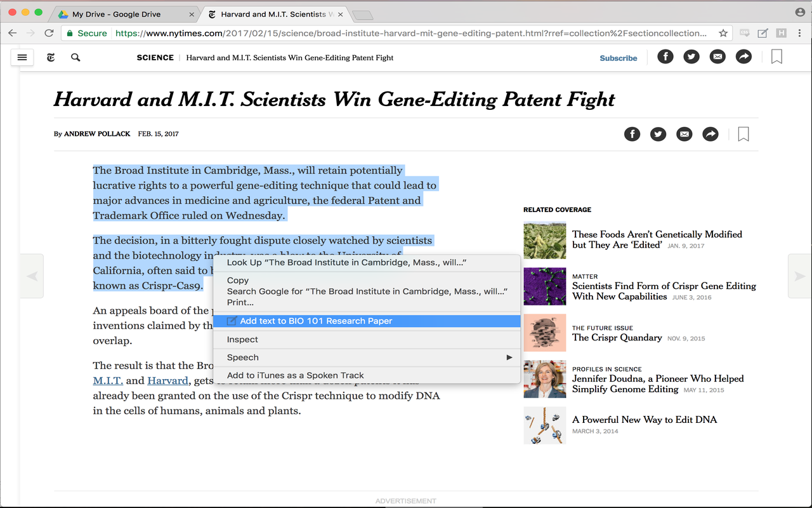Share on Facebook beside the byline
The width and height of the screenshot is (812, 508).
pyautogui.click(x=632, y=134)
